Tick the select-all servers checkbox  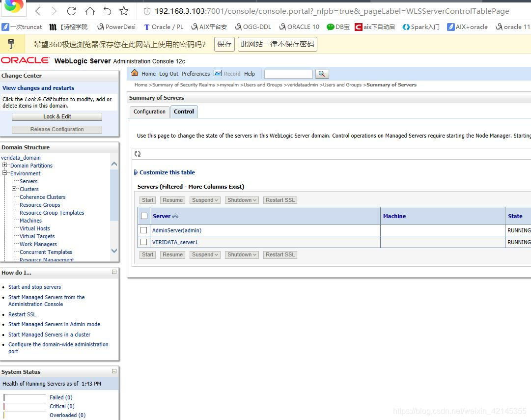[x=144, y=216]
